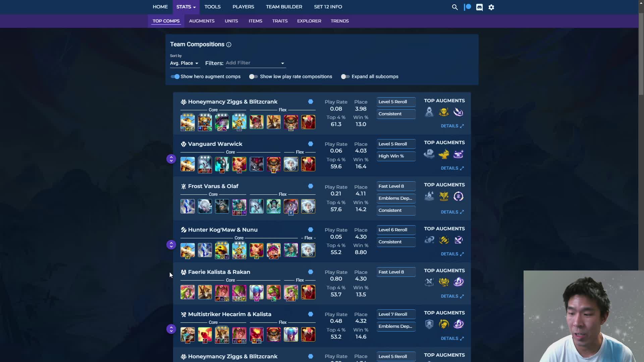Click the first augment icon for Vanguard Warwick
The image size is (644, 362).
[x=429, y=154]
